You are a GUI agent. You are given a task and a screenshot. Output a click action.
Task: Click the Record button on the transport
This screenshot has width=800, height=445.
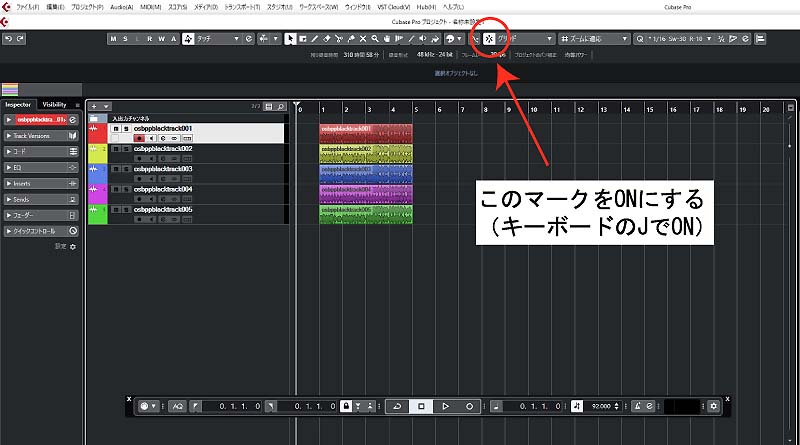click(470, 406)
